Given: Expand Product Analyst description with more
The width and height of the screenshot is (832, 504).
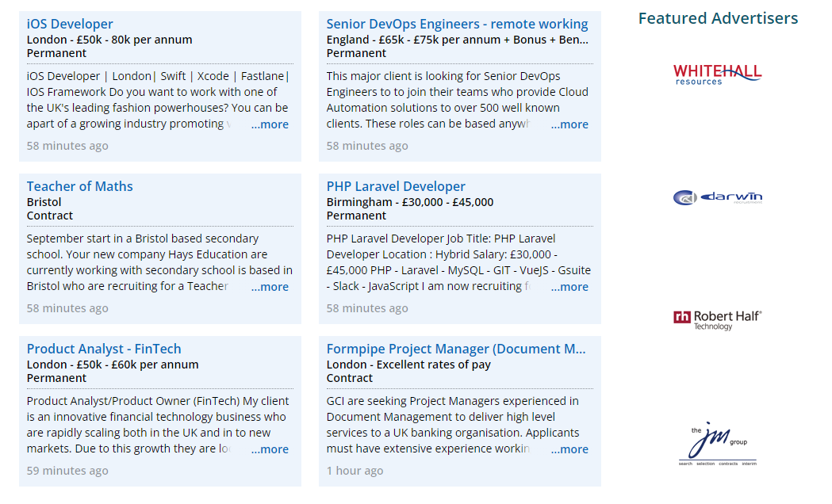Looking at the screenshot, I should point(270,449).
